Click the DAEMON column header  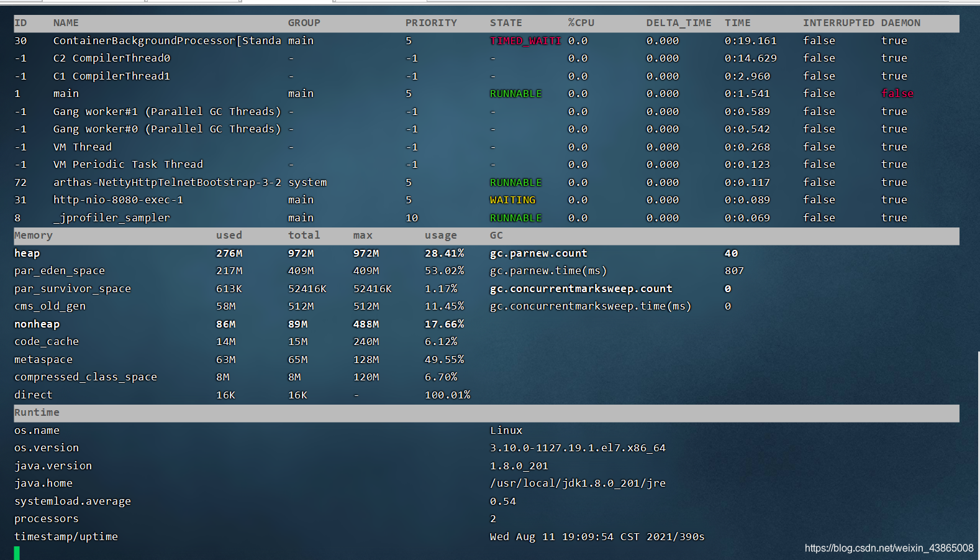click(901, 23)
